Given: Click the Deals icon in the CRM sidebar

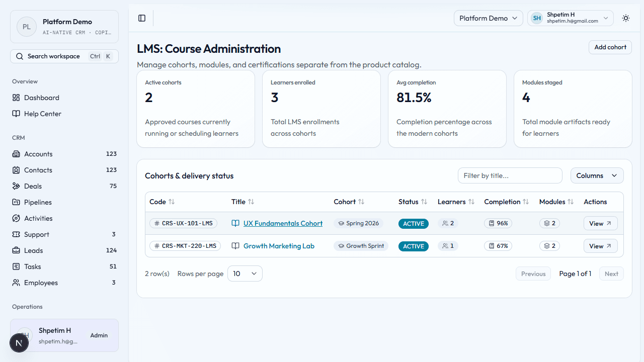Looking at the screenshot, I should tap(18, 186).
